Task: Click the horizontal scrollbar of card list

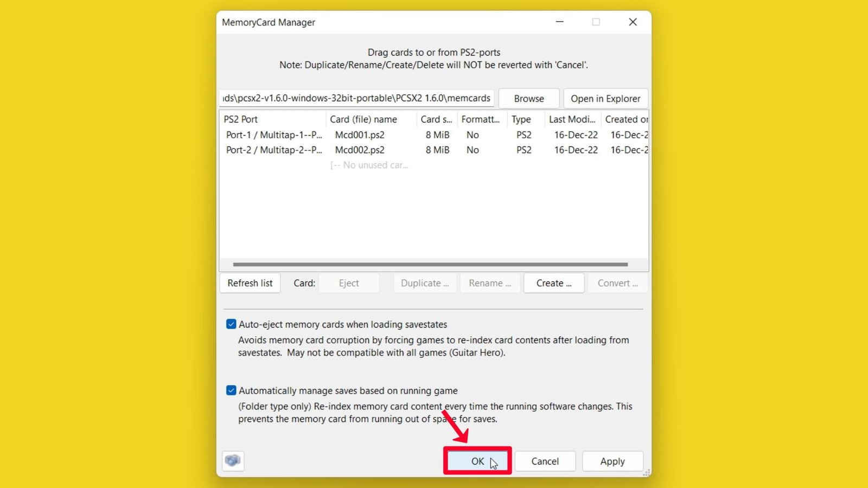Action: pos(430,265)
